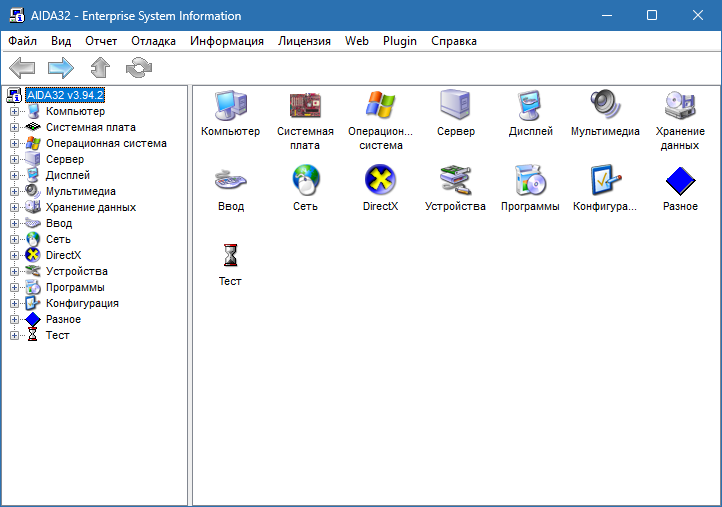Minimize the AIDA32 window
The height and width of the screenshot is (507, 722).
pyautogui.click(x=607, y=15)
